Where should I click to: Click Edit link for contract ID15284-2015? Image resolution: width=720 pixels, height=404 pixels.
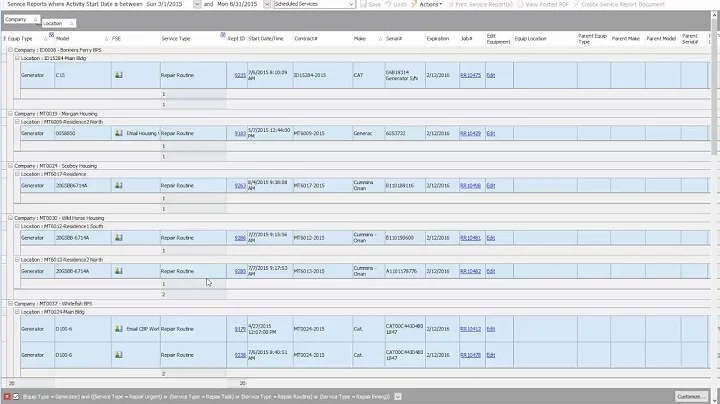(x=491, y=75)
